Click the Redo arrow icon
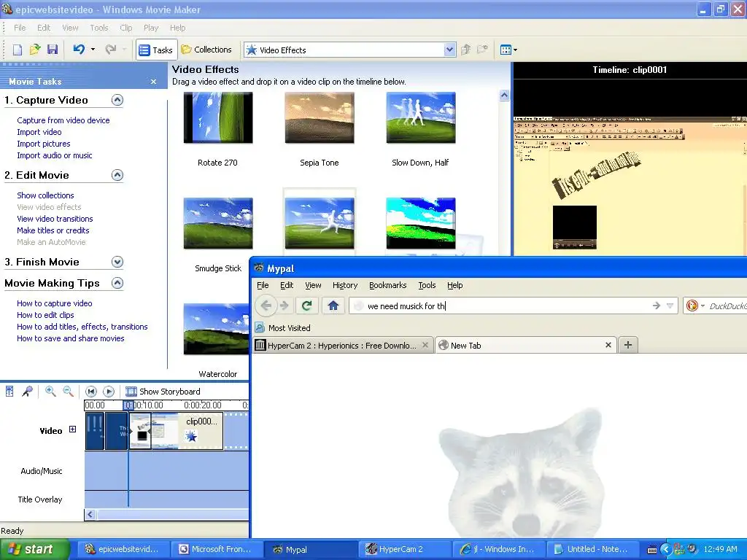Screen dimensions: 747x560 point(111,49)
